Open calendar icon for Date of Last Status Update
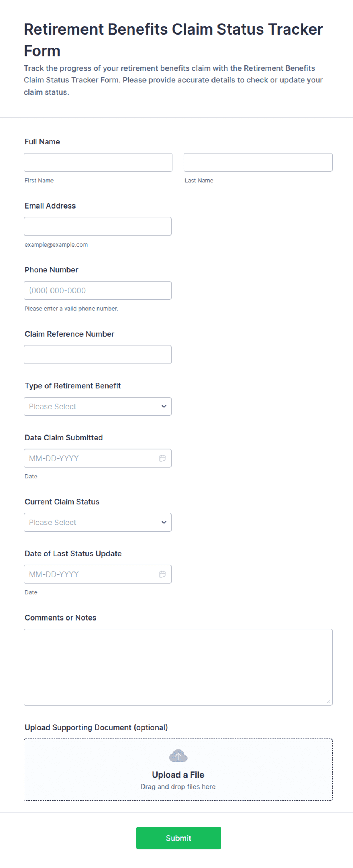 point(162,574)
